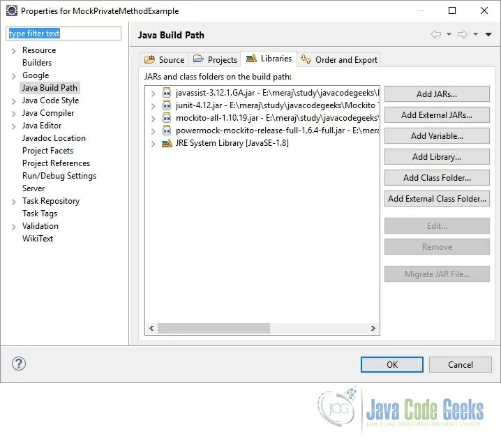Click the Edit... button

coord(437,226)
